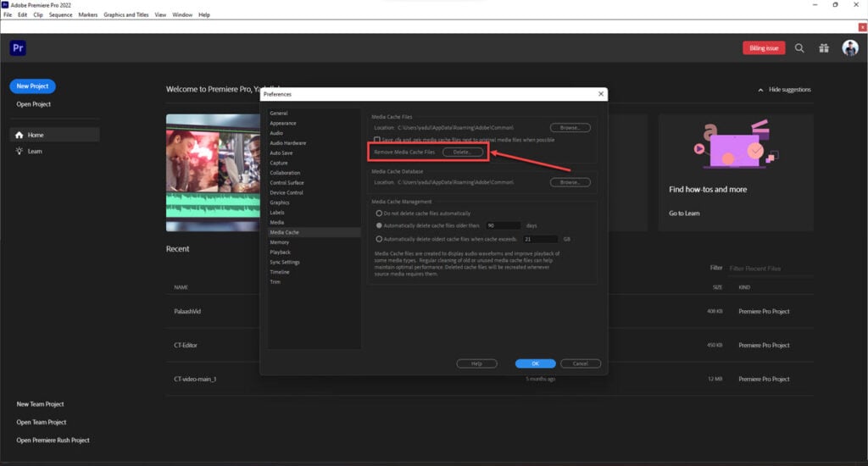868x466 pixels.
Task: Open the search magnifier icon
Action: 799,48
